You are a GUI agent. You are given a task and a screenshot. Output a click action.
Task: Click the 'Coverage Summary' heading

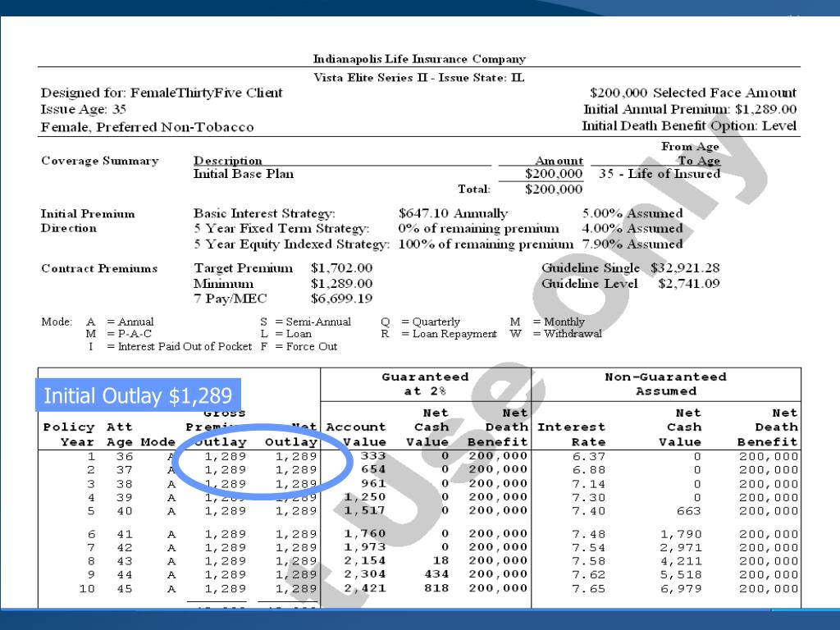[x=99, y=161]
